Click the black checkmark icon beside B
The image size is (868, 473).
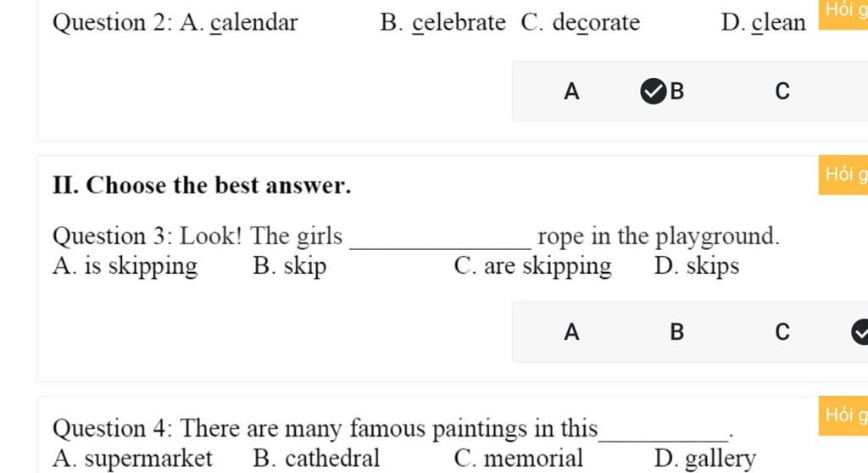click(654, 92)
